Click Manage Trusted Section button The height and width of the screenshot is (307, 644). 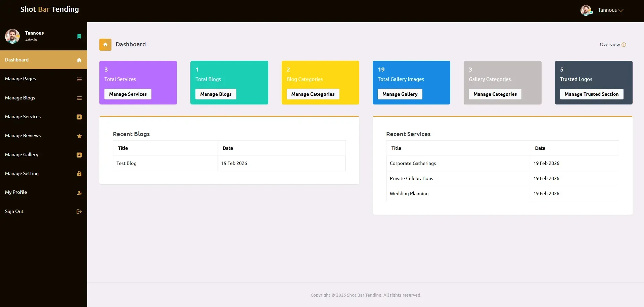point(591,94)
